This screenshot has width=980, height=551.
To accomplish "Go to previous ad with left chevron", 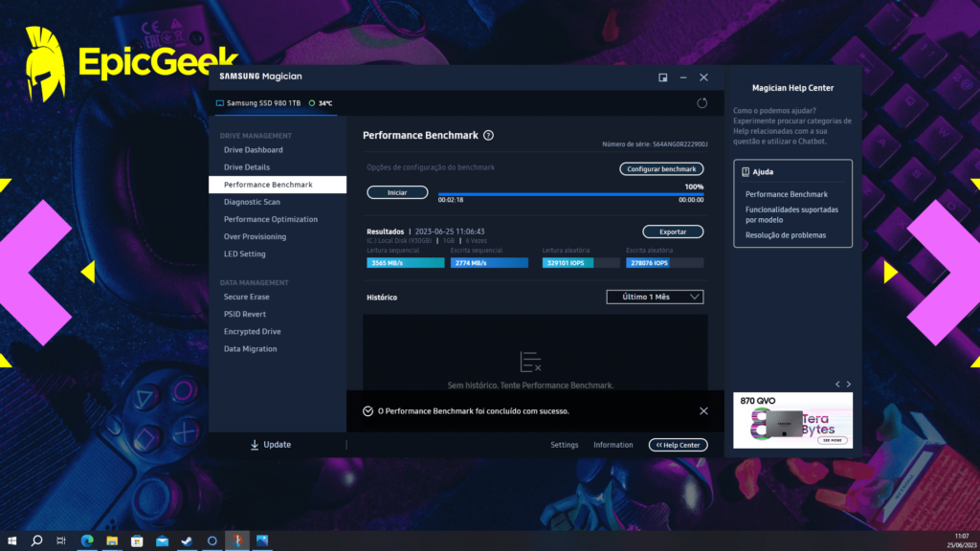I will (837, 385).
